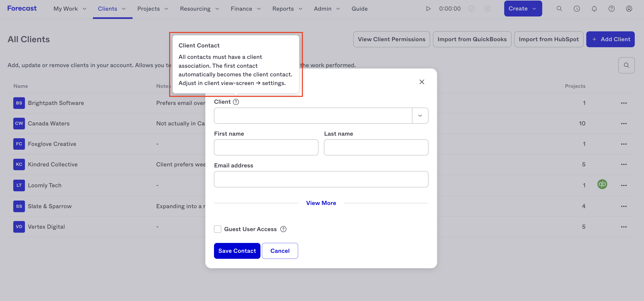Open more options for Canada Waters

click(x=624, y=124)
